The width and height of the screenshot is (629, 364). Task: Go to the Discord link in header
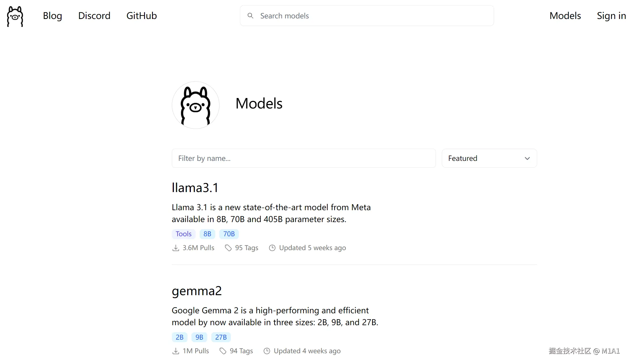(x=94, y=16)
